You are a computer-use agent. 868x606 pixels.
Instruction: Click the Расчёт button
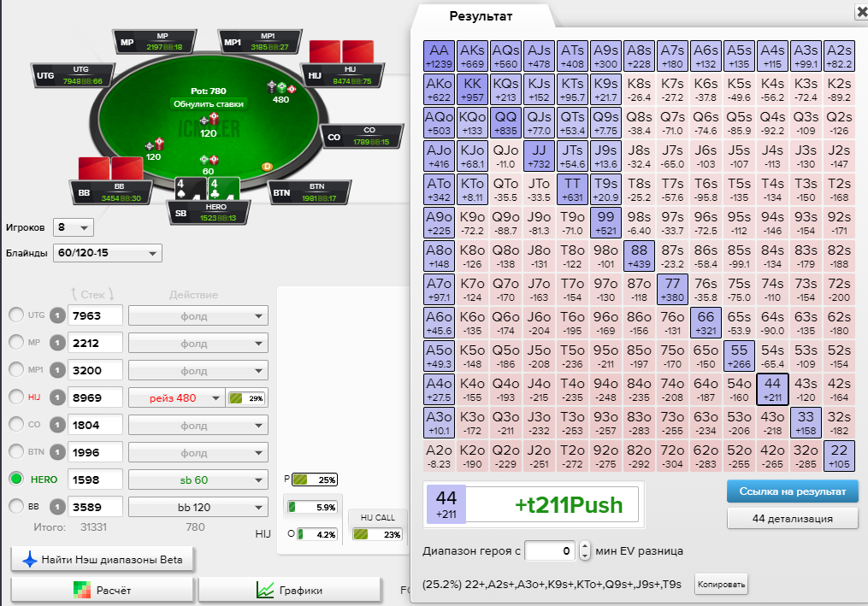point(103,590)
